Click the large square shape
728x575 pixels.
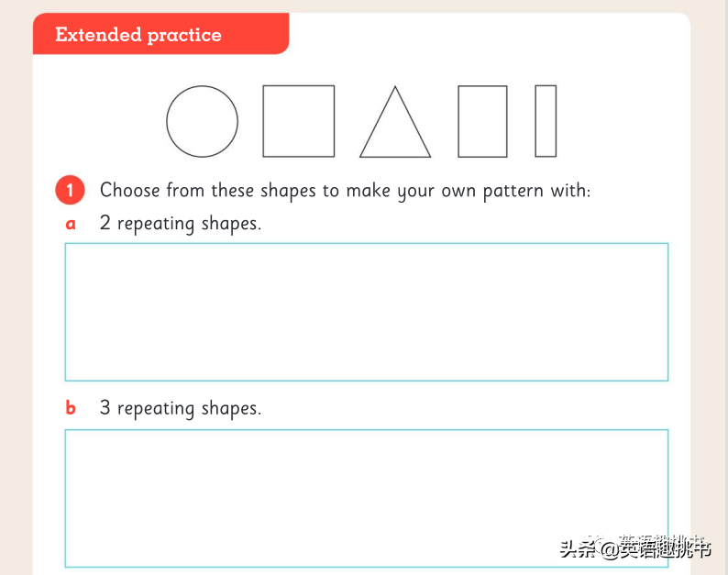pyautogui.click(x=299, y=121)
